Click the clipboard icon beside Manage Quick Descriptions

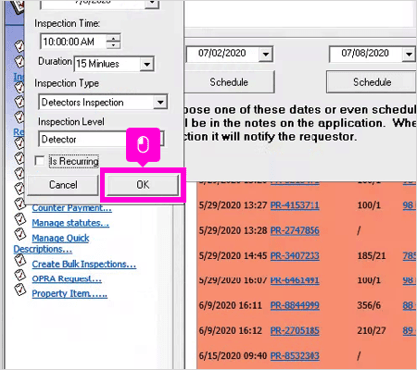pyautogui.click(x=20, y=234)
